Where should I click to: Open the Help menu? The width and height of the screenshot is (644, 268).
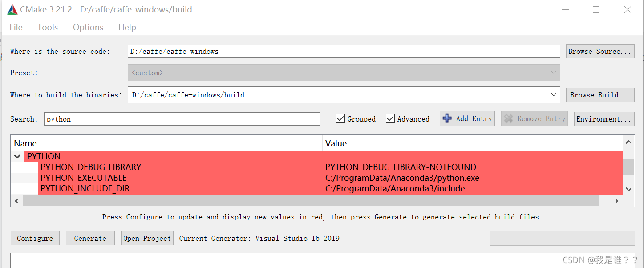[127, 27]
